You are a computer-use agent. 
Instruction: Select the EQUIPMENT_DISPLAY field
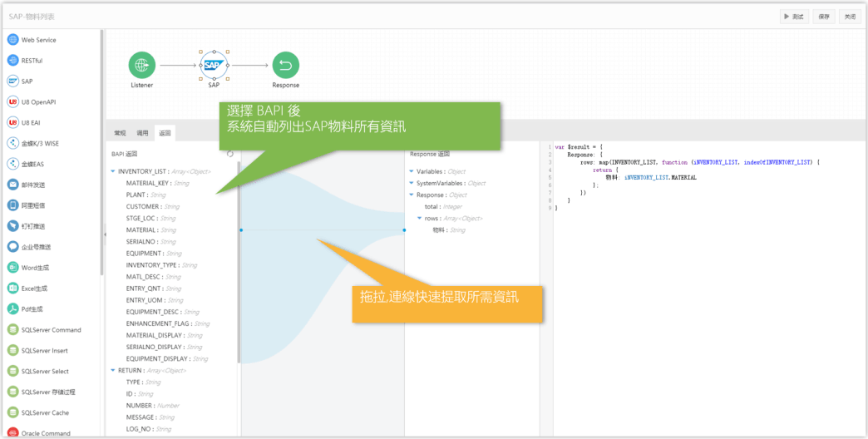(166, 358)
